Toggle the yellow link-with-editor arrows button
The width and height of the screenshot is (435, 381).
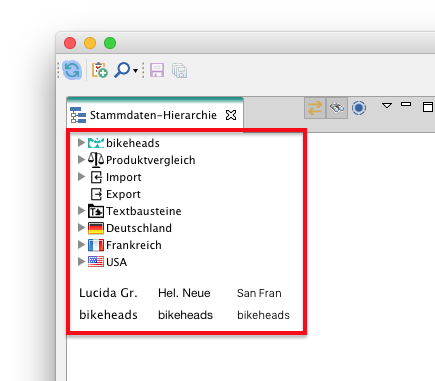pyautogui.click(x=315, y=108)
